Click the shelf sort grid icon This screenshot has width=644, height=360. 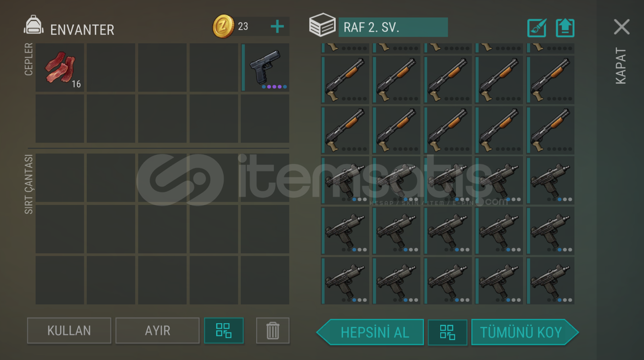pos(447,332)
